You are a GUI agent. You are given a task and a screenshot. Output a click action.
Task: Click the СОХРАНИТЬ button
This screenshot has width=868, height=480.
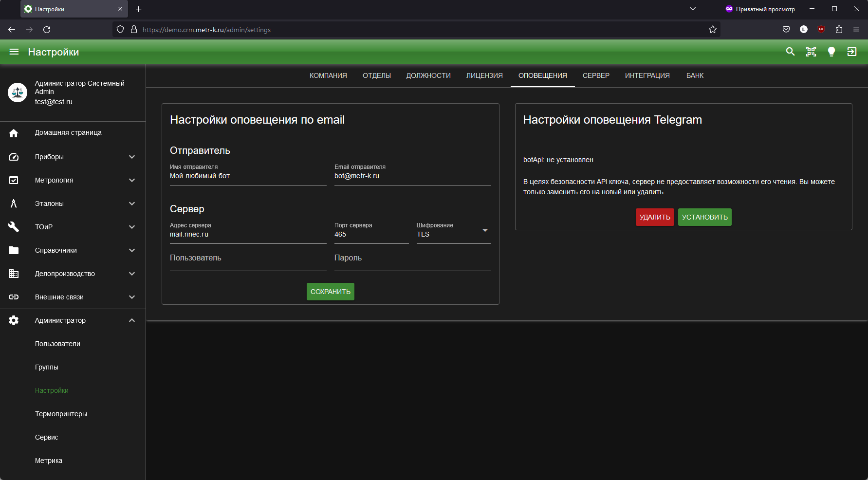coord(331,292)
